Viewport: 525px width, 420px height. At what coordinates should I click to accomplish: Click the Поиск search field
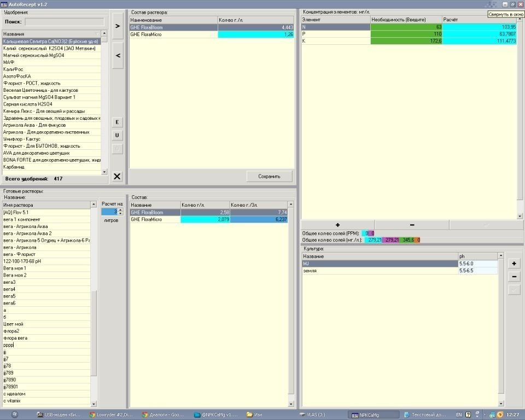coord(65,22)
